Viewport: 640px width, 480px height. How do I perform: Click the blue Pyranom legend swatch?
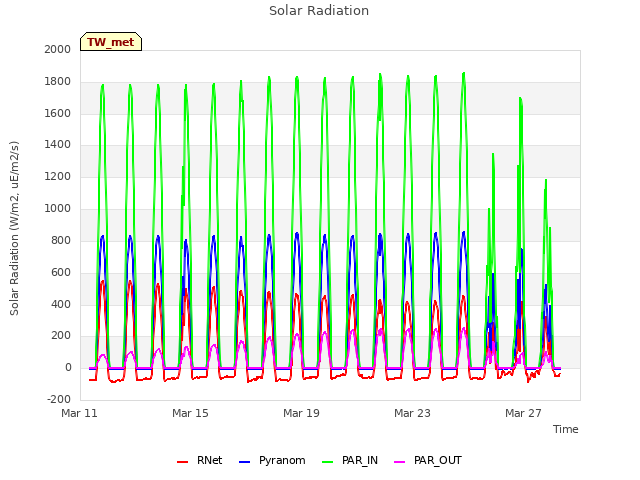244,462
